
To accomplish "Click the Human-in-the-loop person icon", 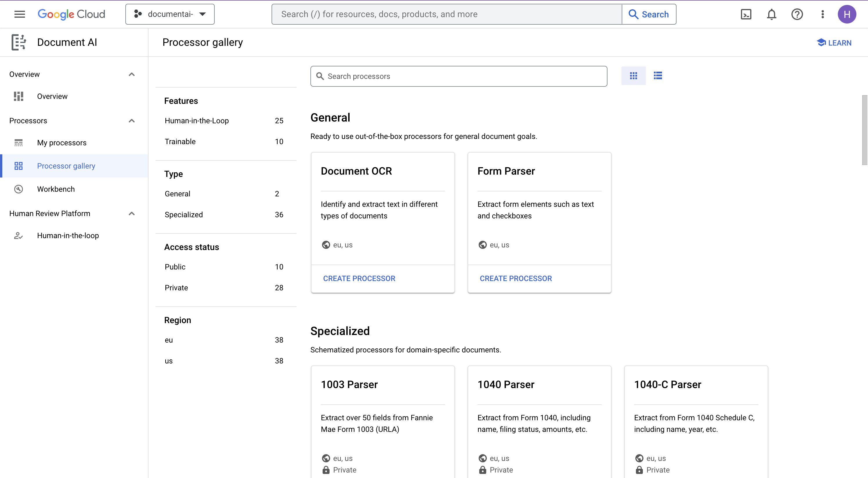I will pyautogui.click(x=18, y=236).
